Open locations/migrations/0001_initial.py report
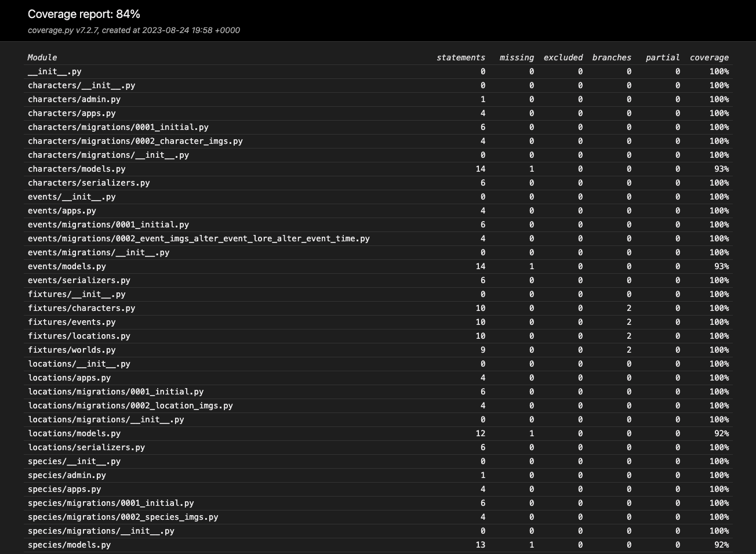This screenshot has height=554, width=756. click(116, 392)
